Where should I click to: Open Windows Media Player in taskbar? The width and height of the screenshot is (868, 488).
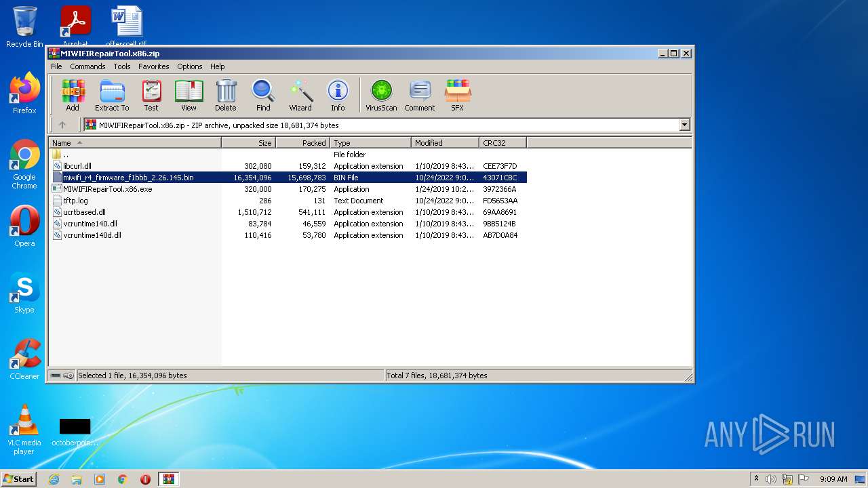coord(100,479)
